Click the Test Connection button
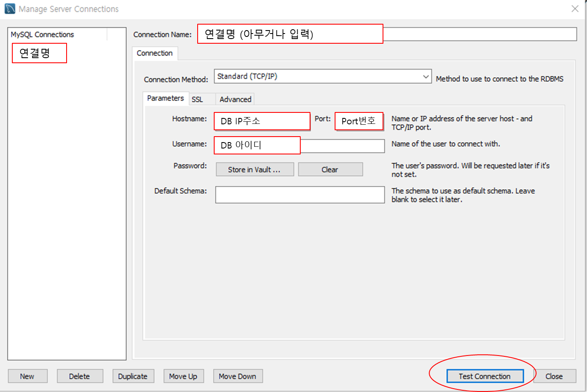Viewport: 587px width, 392px height. coord(485,376)
